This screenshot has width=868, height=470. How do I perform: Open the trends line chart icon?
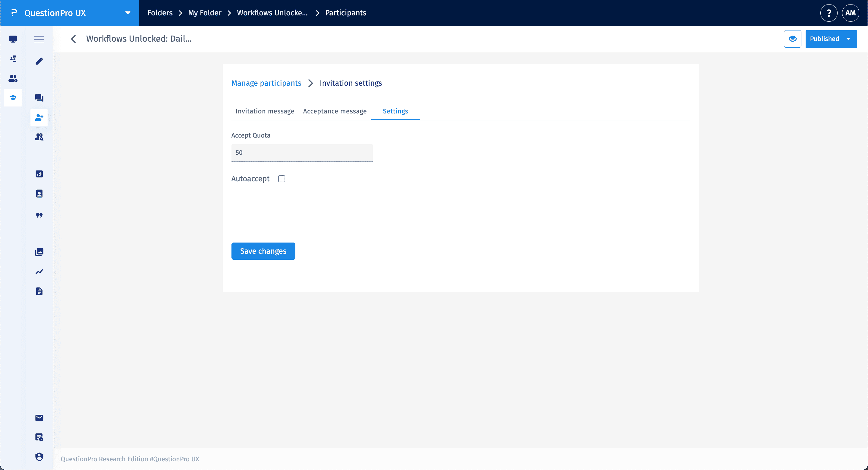(39, 272)
